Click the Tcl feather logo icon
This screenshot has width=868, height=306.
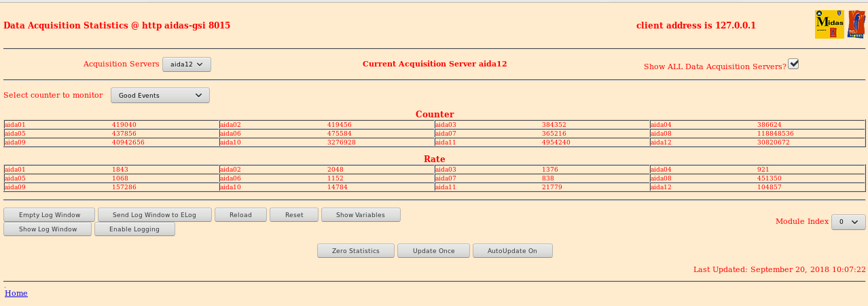point(856,24)
